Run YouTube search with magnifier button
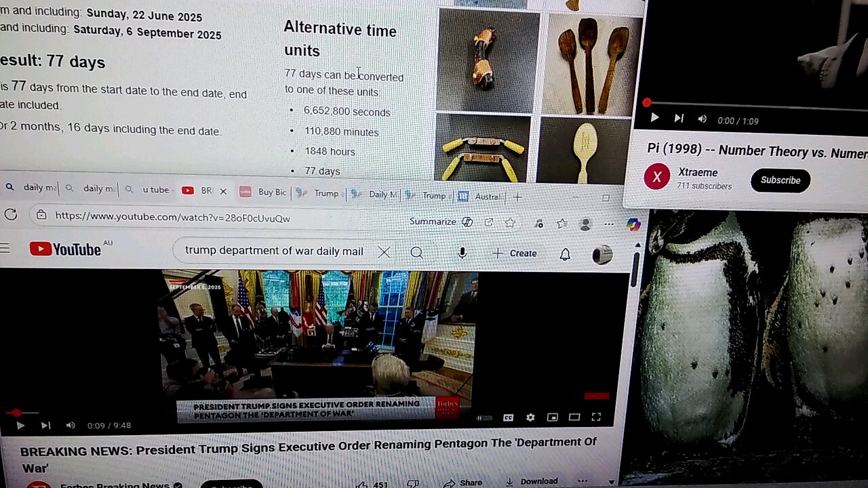Screen dimensions: 868x488 click(416, 253)
